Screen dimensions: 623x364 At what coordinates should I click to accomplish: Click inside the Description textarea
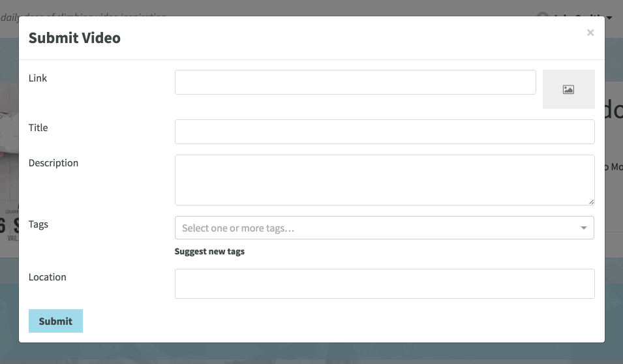(385, 180)
